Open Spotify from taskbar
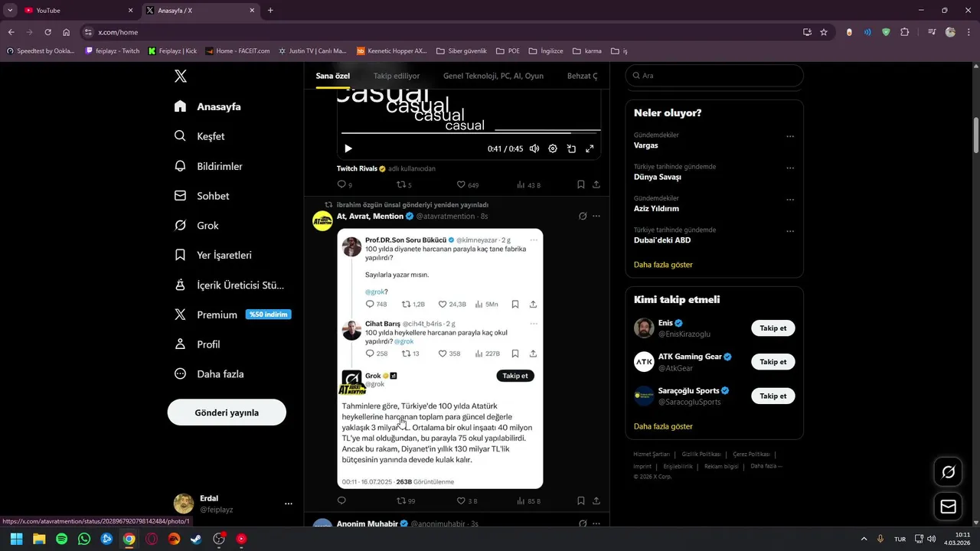980x551 pixels. (x=61, y=539)
